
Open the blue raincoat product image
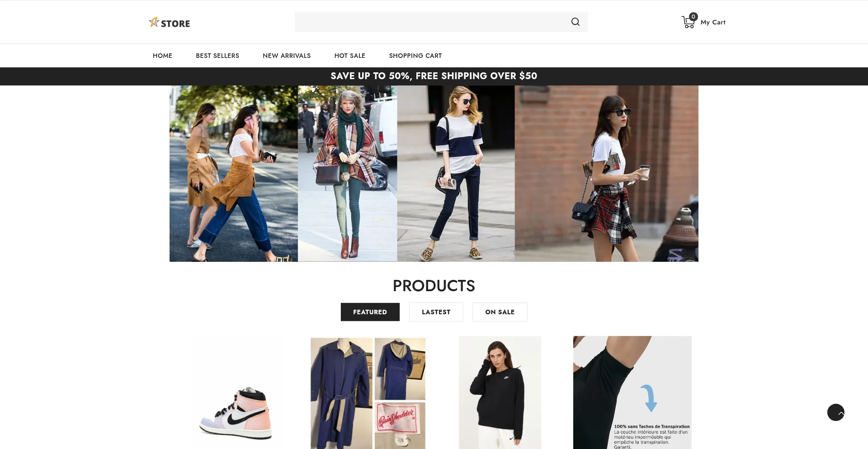(x=368, y=393)
